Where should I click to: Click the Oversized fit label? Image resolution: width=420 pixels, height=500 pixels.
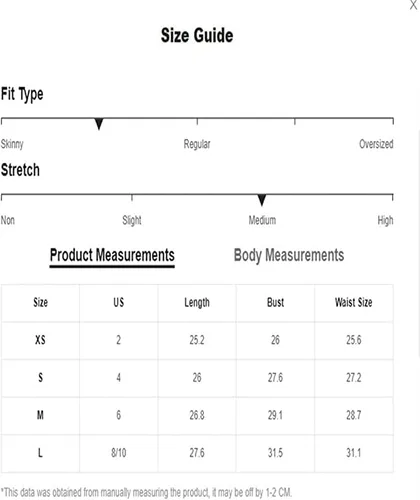(376, 144)
